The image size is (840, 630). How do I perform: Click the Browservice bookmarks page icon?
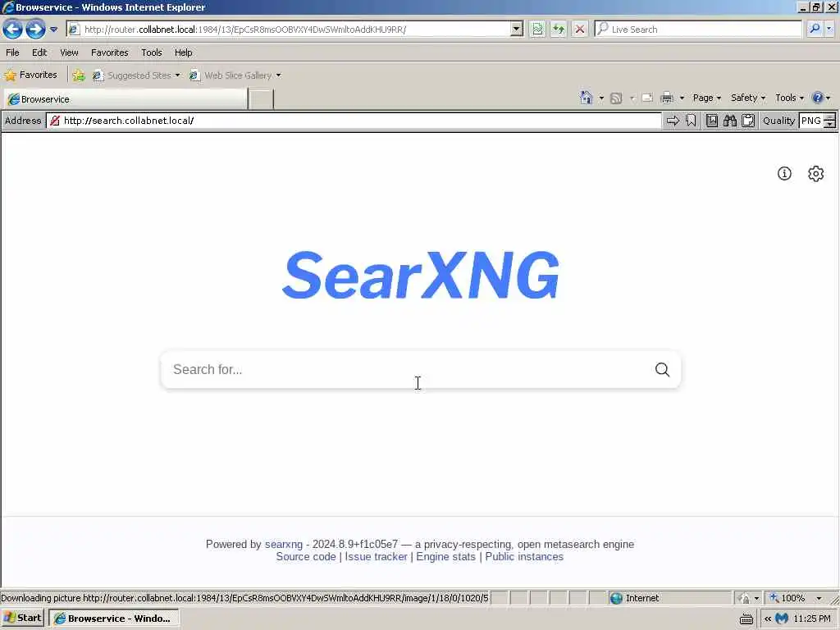coord(712,121)
